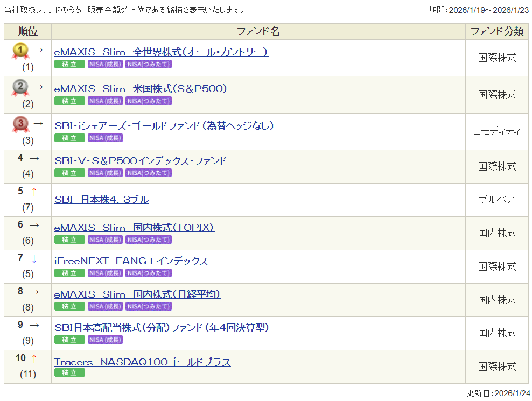The width and height of the screenshot is (532, 401).
Task: Click the bronze rank 3 medal icon
Action: click(x=20, y=124)
